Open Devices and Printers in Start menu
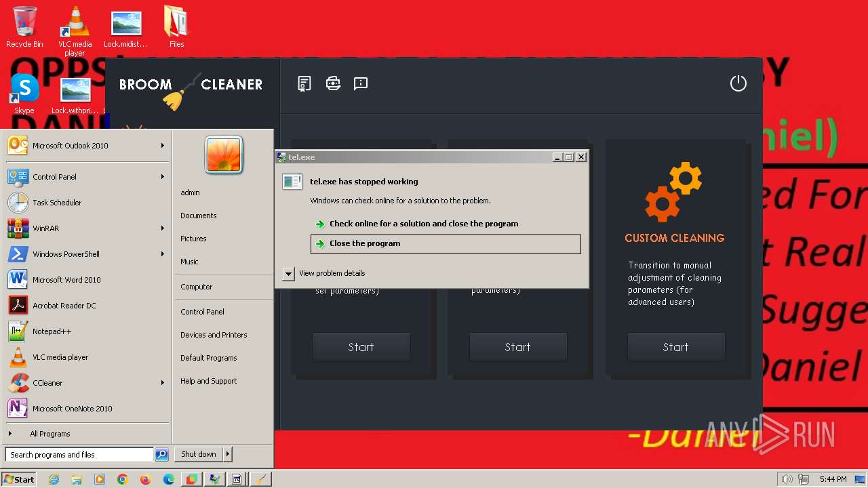This screenshot has width=868, height=488. [214, 335]
